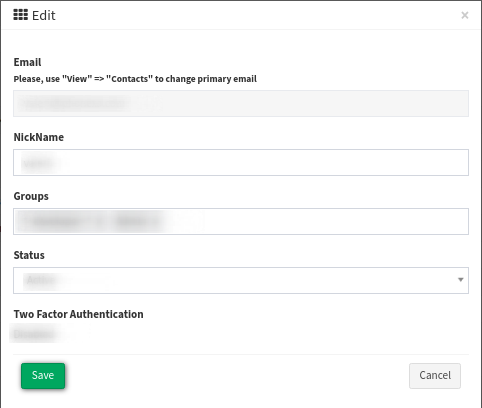Click the Email field label
Viewport: 482px width, 408px height.
pyautogui.click(x=27, y=62)
